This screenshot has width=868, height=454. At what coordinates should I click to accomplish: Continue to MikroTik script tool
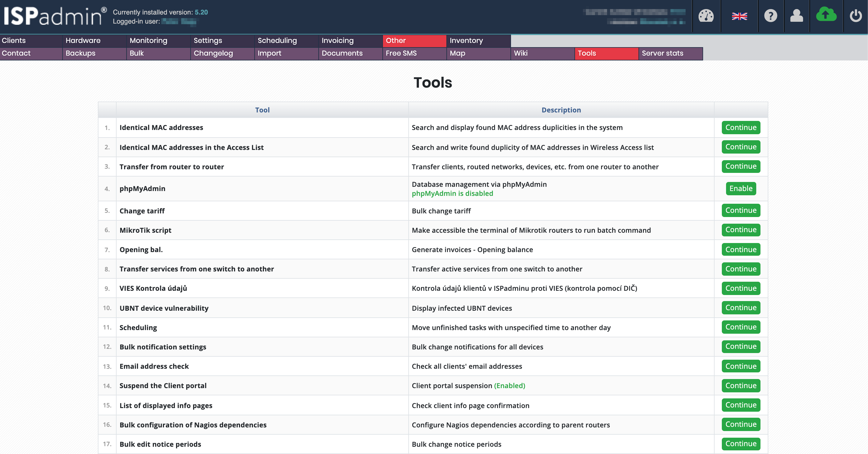tap(741, 230)
